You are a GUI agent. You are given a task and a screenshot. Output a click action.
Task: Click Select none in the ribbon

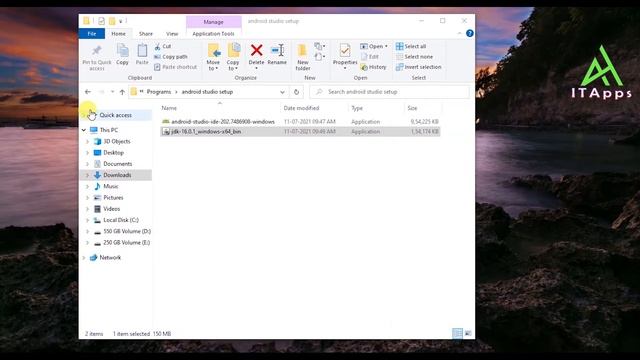(414, 57)
